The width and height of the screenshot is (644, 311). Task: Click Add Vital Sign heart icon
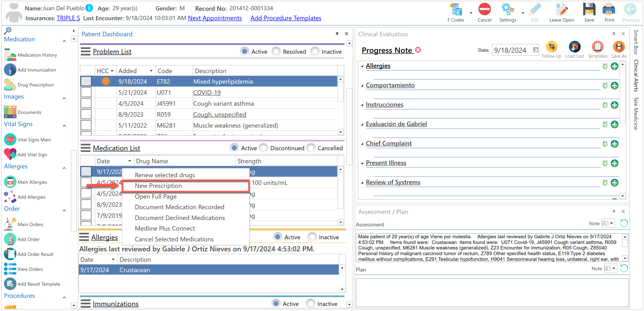(10, 155)
